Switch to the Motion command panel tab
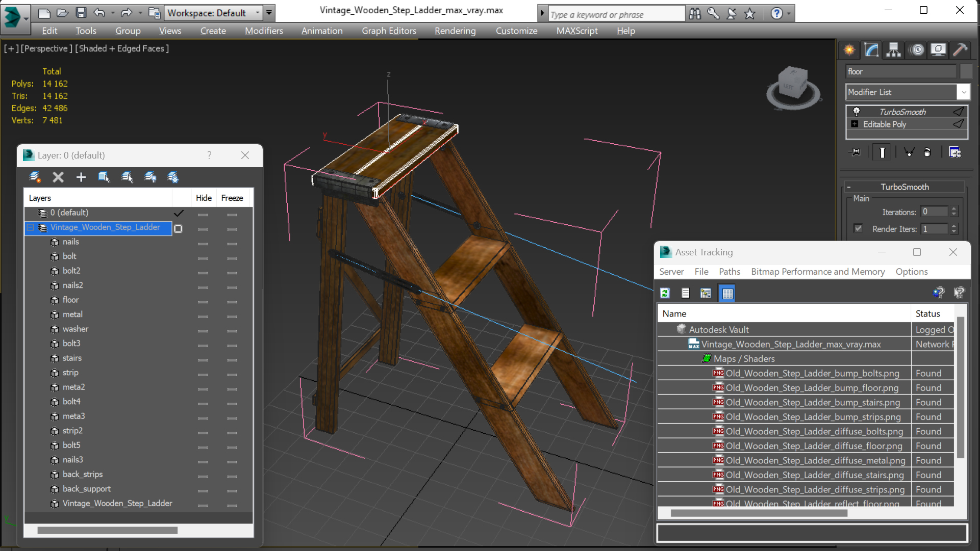This screenshot has height=551, width=980. pos(917,50)
